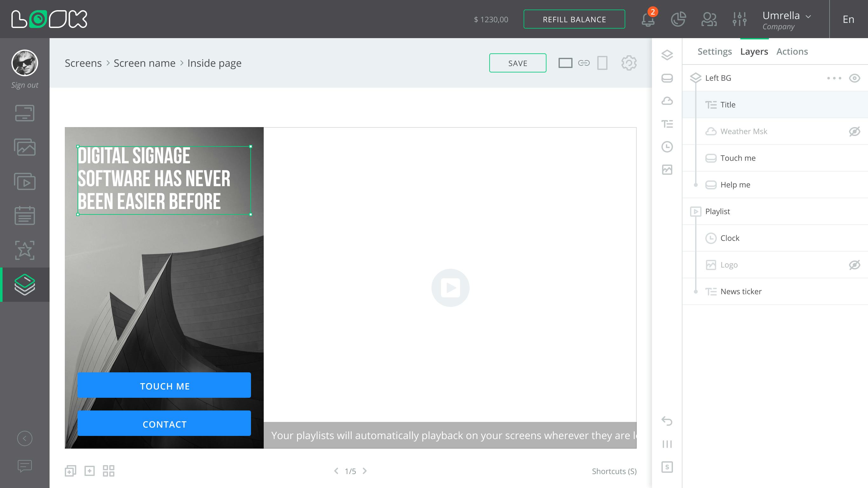
Task: Switch to the Settings tab
Action: (x=714, y=51)
